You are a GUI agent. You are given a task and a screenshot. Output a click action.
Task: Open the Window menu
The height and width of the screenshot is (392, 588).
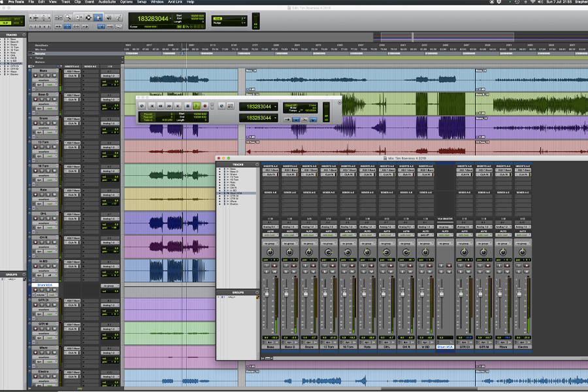[157, 2]
